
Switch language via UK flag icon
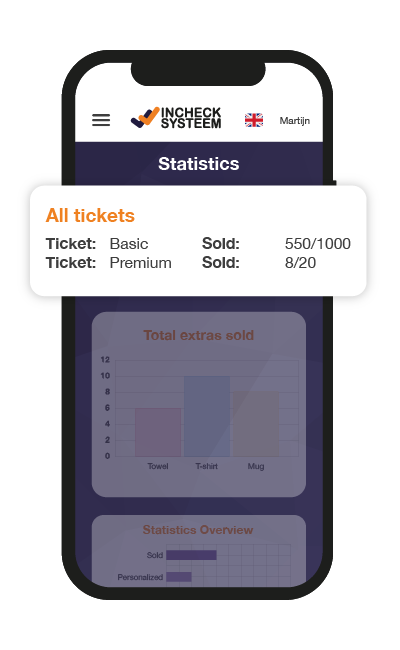click(254, 120)
